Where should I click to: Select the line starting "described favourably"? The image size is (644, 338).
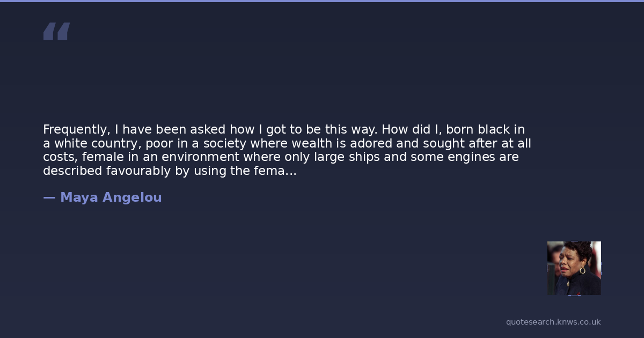click(169, 172)
